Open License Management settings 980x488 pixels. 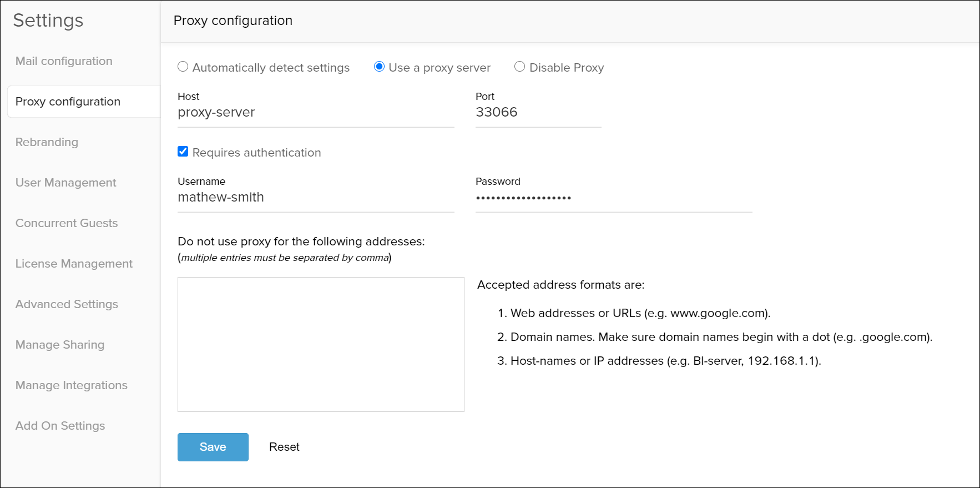pos(74,264)
